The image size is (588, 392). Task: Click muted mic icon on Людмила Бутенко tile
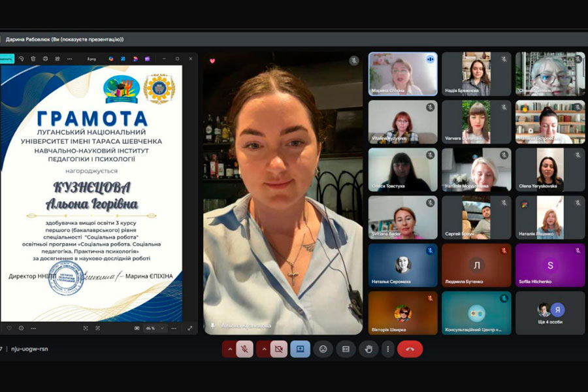pos(504,251)
